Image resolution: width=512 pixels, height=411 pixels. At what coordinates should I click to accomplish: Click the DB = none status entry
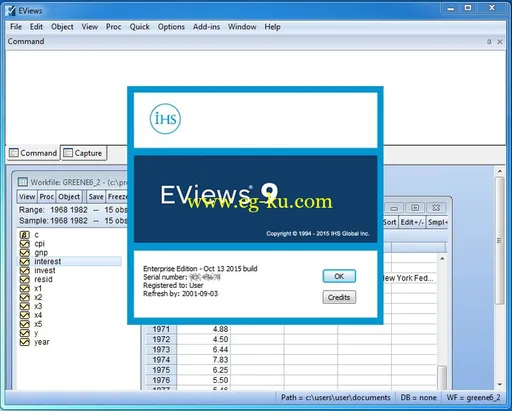[x=418, y=398]
